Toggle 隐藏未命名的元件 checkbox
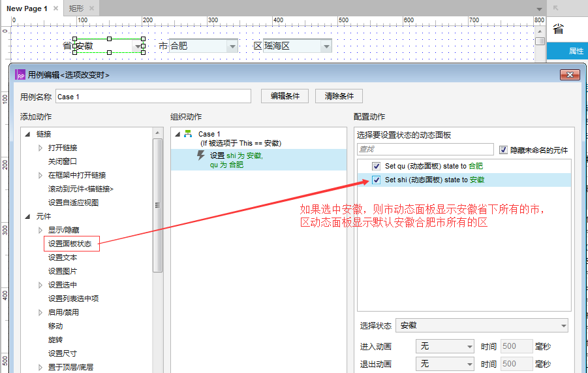The image size is (588, 373). click(503, 150)
